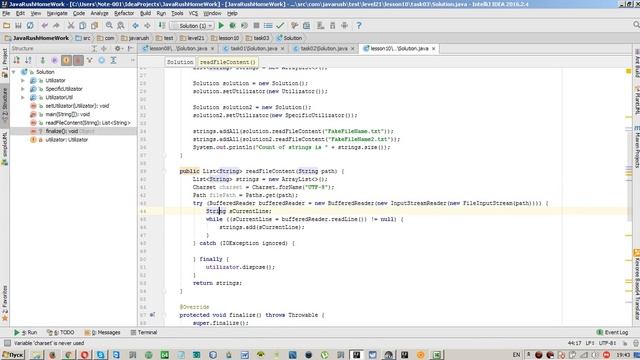Click the Cut scissors icon

pyautogui.click(x=71, y=26)
